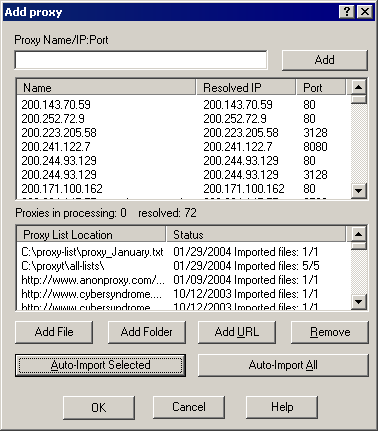
Task: Select proxy 200.143.70.59 in Name column
Action: pyautogui.click(x=56, y=105)
